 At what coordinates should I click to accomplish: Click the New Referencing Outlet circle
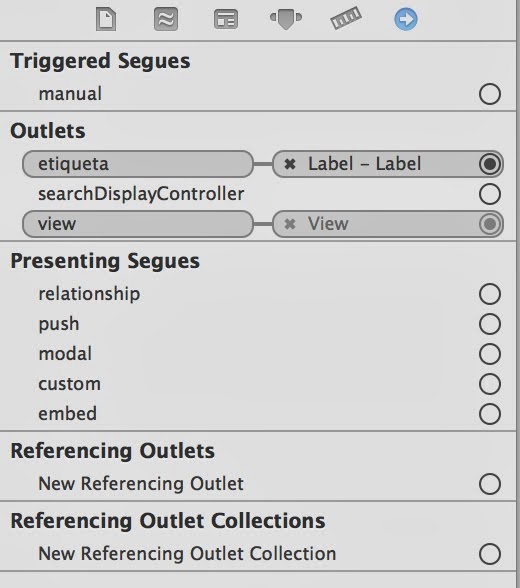point(490,484)
